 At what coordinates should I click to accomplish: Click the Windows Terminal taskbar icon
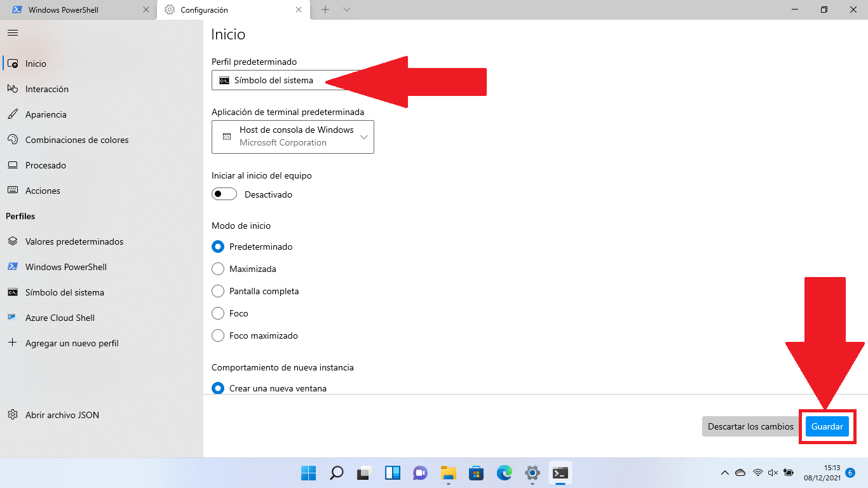point(560,473)
